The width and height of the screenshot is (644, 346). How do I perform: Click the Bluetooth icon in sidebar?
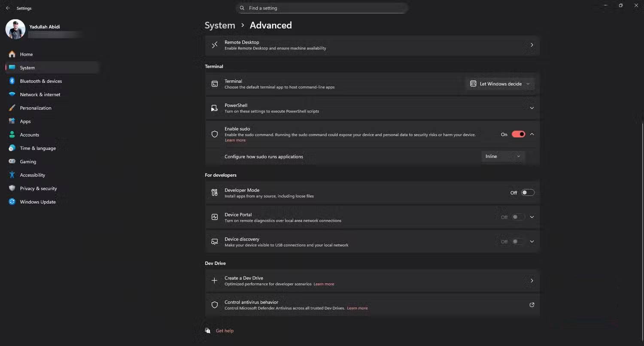(x=12, y=81)
